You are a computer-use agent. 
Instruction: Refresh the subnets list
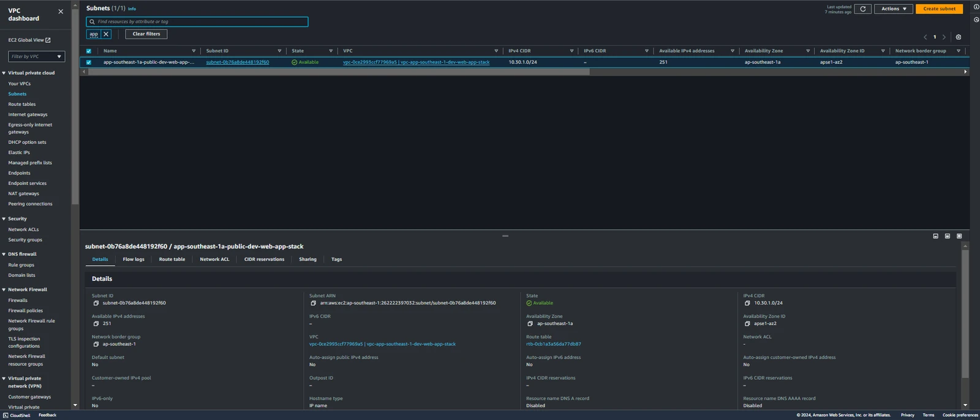(x=862, y=9)
